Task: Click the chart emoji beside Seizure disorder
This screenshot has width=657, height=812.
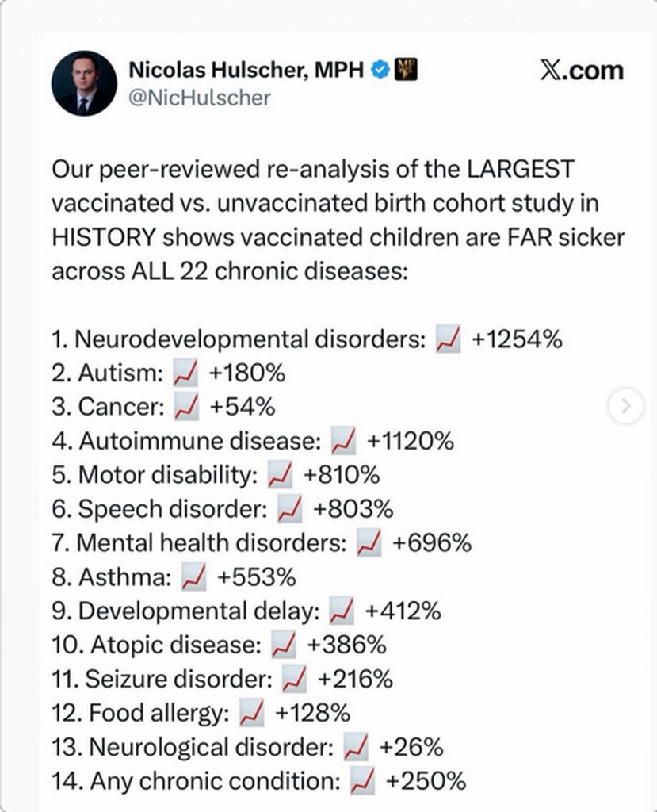Action: pos(294,679)
